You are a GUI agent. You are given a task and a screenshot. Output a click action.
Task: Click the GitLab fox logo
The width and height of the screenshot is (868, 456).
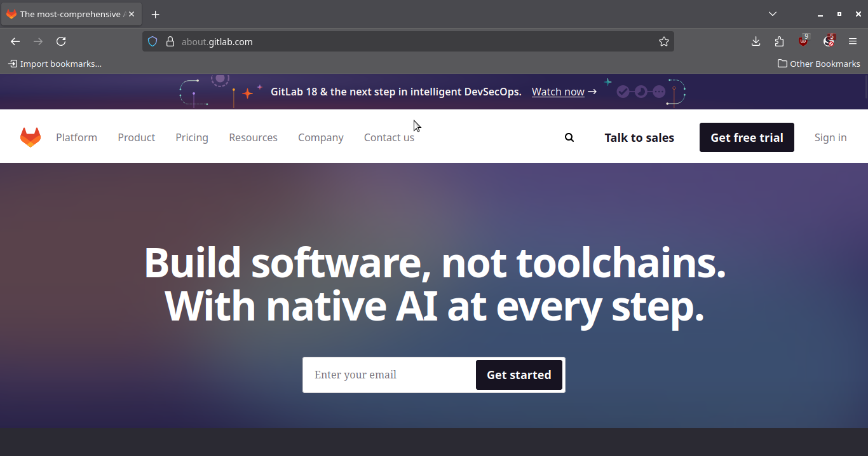pos(31,137)
